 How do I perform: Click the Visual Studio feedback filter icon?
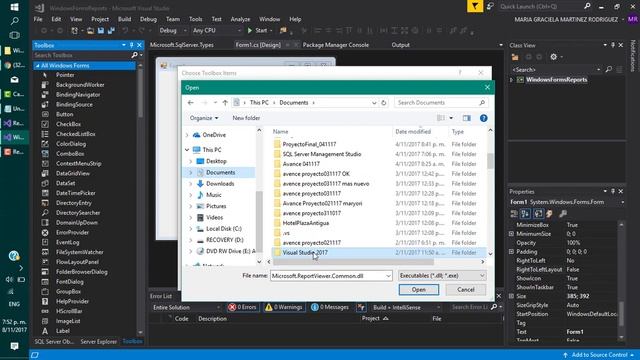pos(475,6)
